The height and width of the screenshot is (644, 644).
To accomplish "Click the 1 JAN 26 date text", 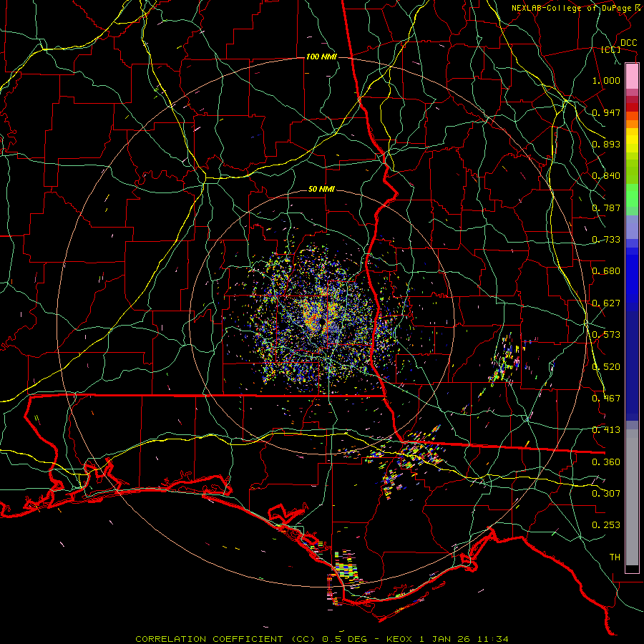I will click(446, 639).
